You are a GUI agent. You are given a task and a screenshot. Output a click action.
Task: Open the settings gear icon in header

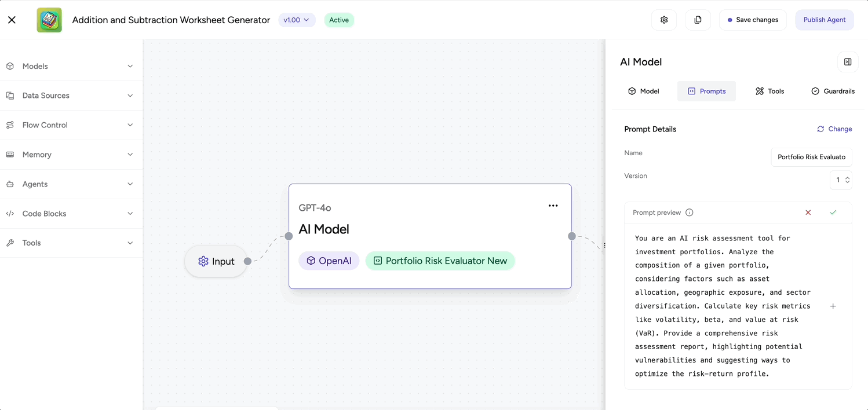tap(664, 20)
